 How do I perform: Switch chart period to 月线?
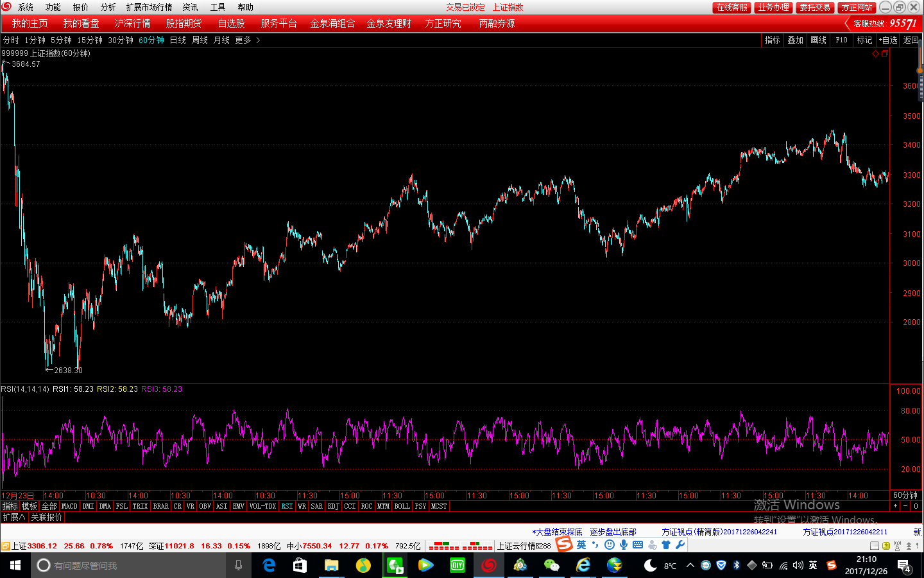221,40
